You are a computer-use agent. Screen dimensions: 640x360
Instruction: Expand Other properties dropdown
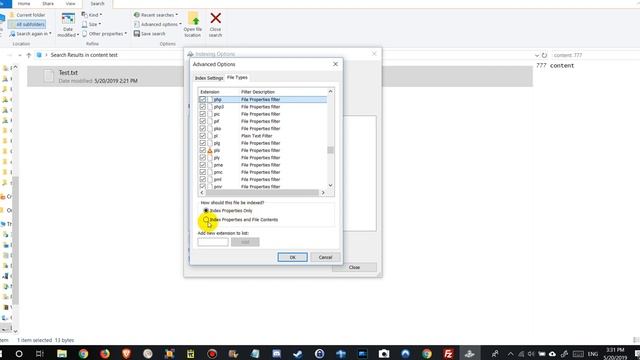pos(104,33)
